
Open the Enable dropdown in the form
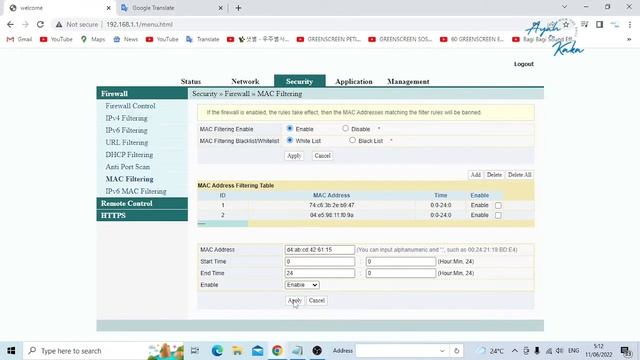point(302,285)
